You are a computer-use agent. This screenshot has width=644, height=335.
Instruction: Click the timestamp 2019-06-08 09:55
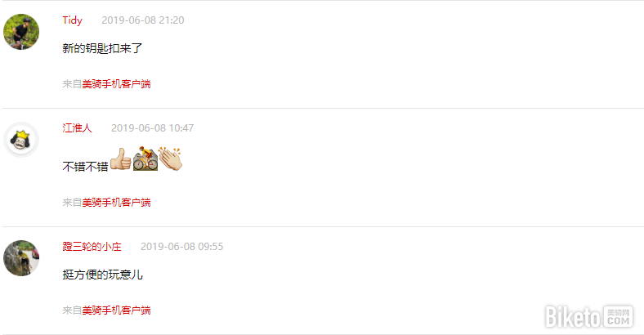182,246
